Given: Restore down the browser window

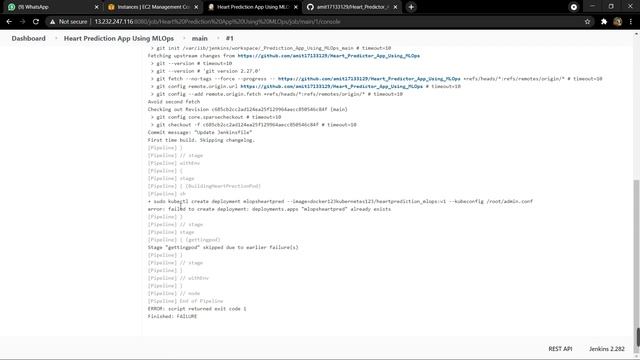Looking at the screenshot, I should 611,7.
